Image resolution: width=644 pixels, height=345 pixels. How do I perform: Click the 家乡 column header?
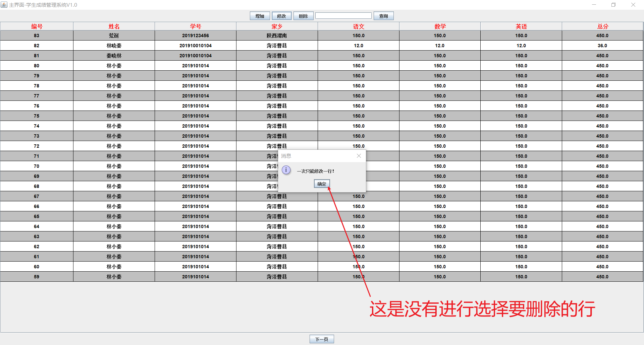(x=277, y=26)
